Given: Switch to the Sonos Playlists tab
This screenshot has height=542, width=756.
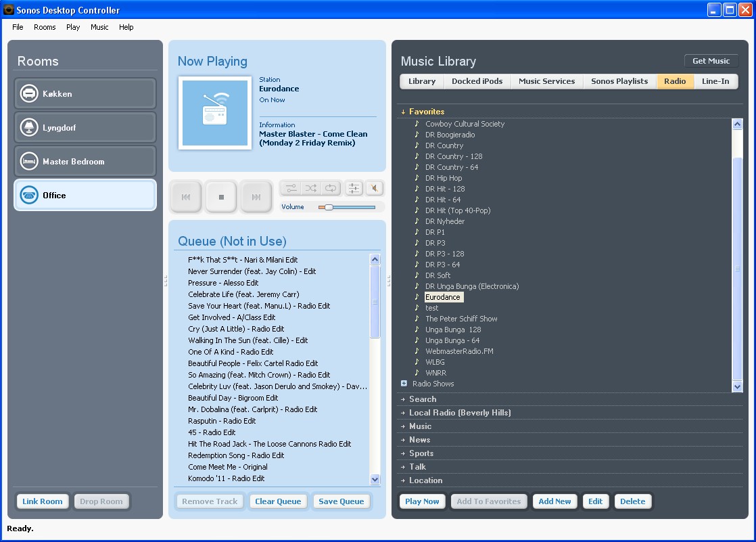Looking at the screenshot, I should click(x=619, y=81).
